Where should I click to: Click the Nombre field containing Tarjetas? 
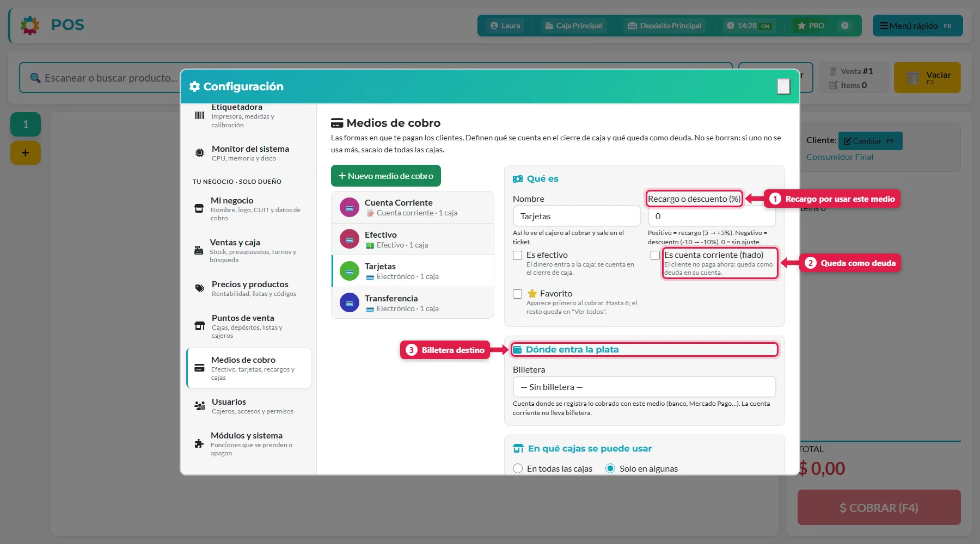click(x=577, y=216)
